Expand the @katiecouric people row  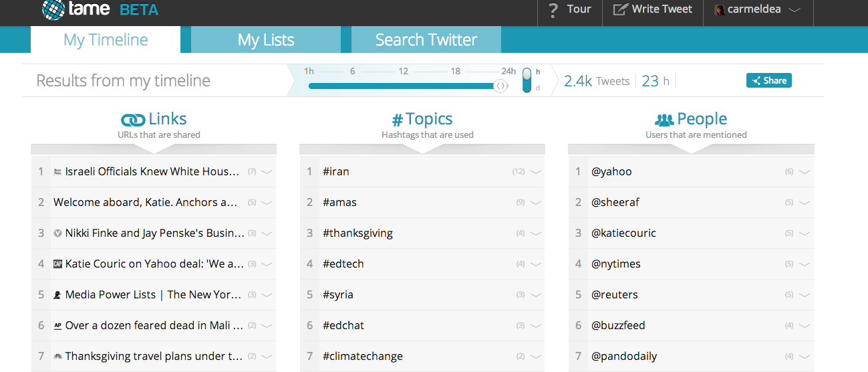coord(804,234)
